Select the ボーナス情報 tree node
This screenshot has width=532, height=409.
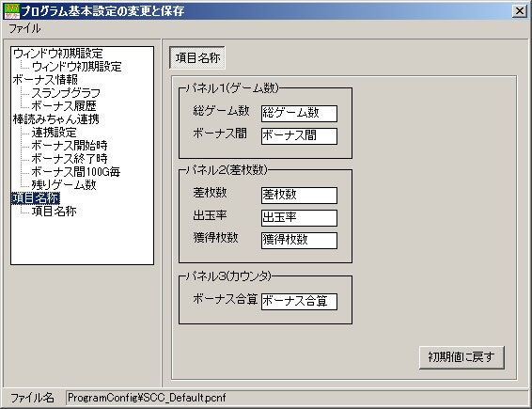point(45,80)
